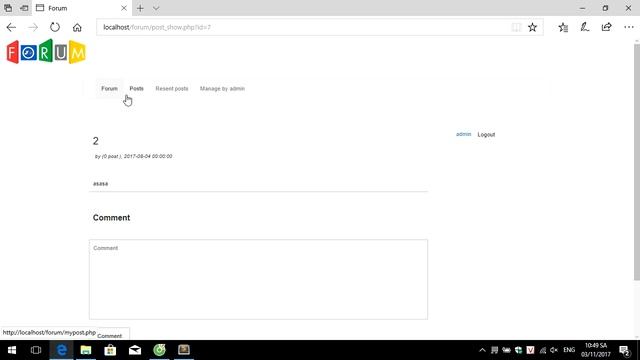
Task: Toggle reading view icon in address bar
Action: (516, 27)
